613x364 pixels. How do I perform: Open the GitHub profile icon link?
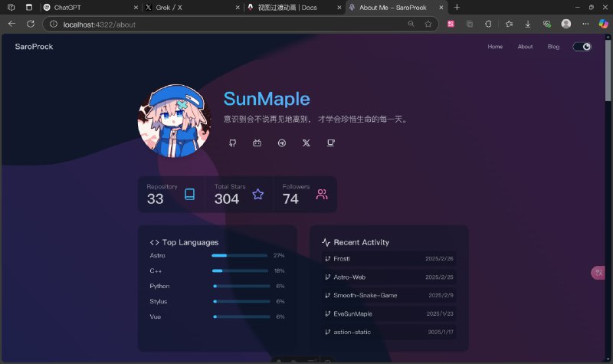click(233, 143)
